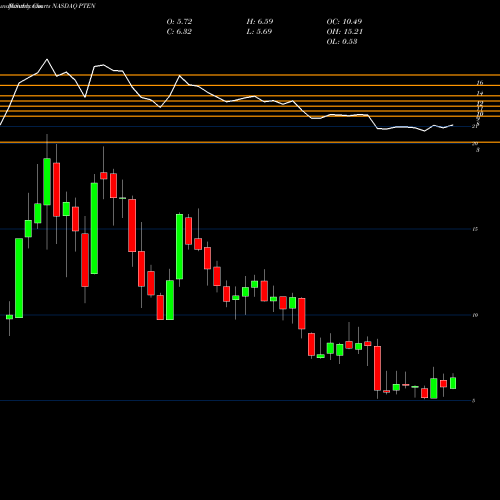500x500 pixels.
Task: Click the 14 label on upper scale
Action: (x=480, y=93)
